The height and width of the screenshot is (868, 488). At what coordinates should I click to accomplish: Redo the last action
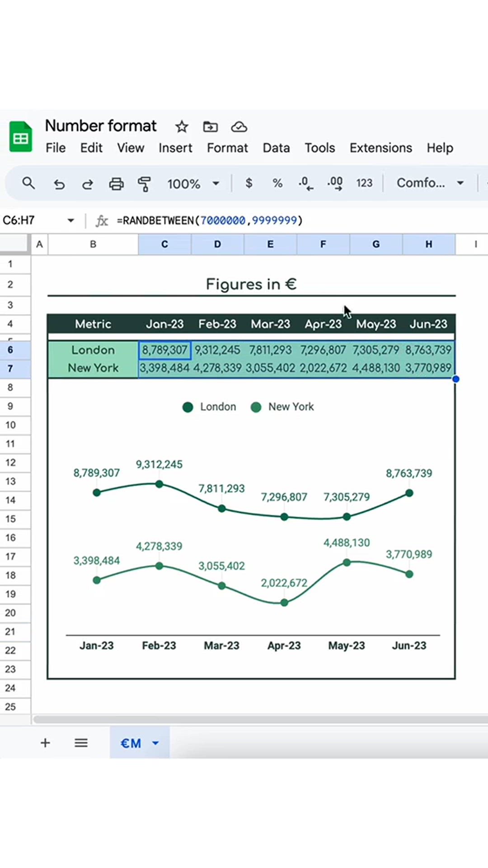[x=87, y=184]
